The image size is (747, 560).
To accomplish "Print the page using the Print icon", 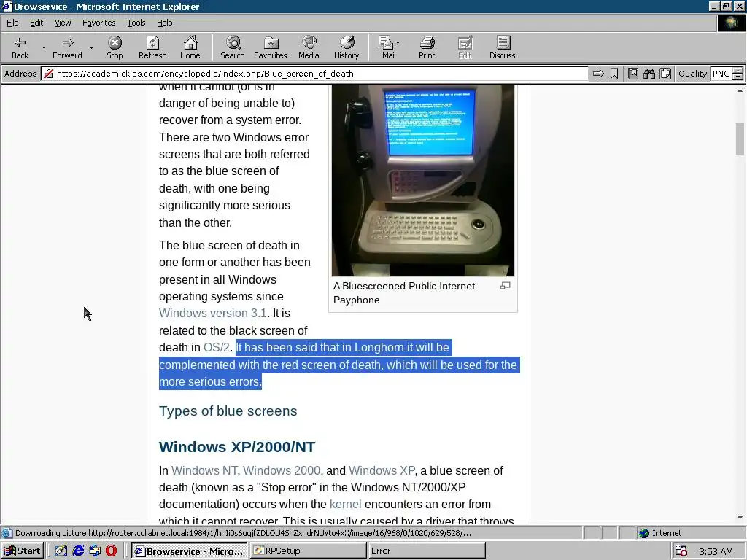I will (x=427, y=47).
